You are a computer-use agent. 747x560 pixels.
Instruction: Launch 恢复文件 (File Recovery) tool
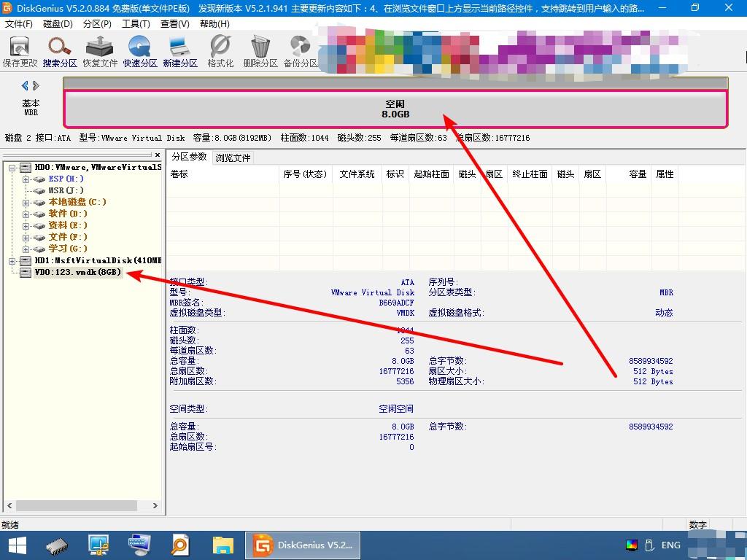point(98,50)
